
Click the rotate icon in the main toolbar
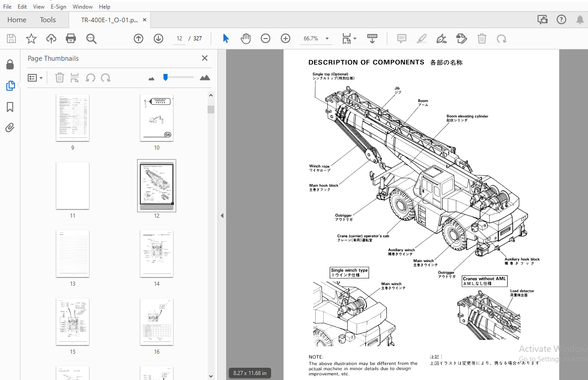pos(501,39)
